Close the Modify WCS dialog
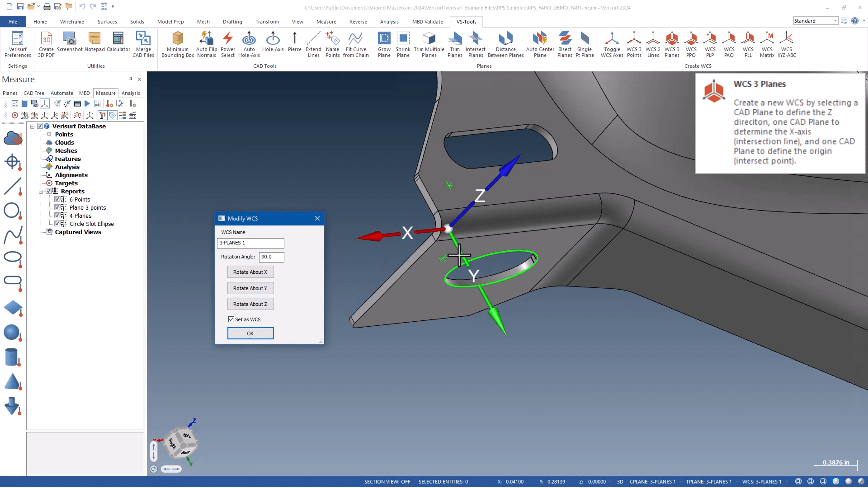 pyautogui.click(x=317, y=218)
